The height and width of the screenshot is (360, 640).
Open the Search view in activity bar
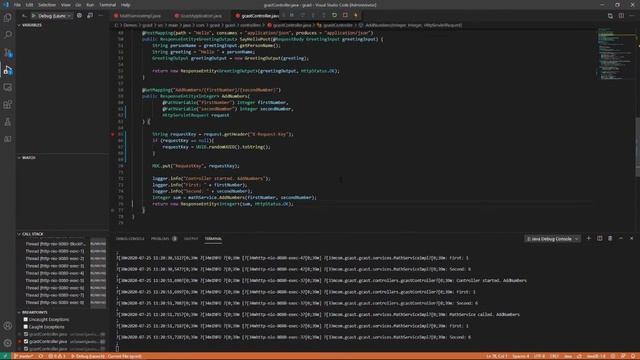click(x=8, y=35)
